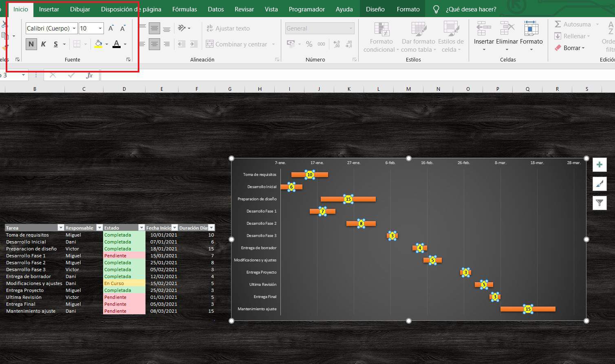Open the Fórmulas ribbon tab
615x364 pixels.
tap(185, 9)
